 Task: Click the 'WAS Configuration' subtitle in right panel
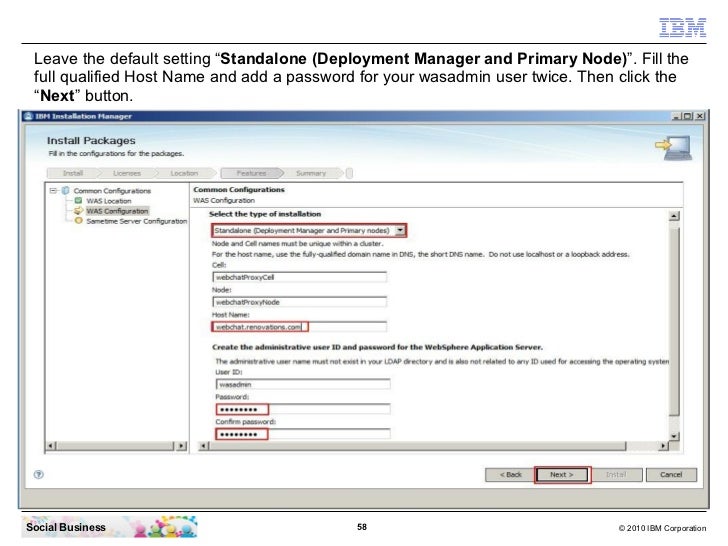[x=224, y=201]
